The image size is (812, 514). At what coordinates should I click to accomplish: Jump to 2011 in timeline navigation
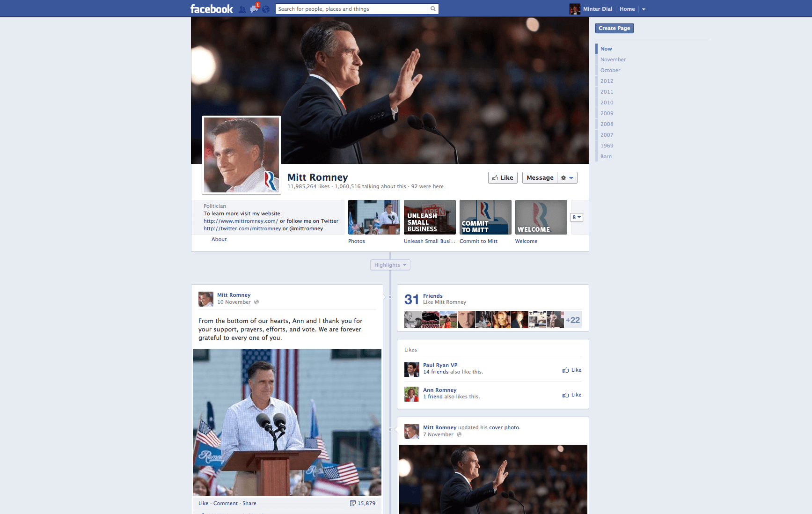(x=607, y=92)
